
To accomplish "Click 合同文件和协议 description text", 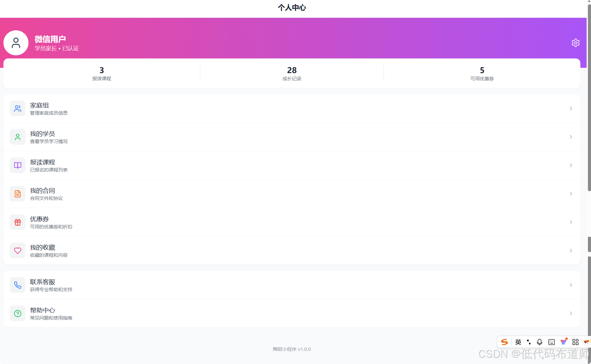I will (46, 198).
